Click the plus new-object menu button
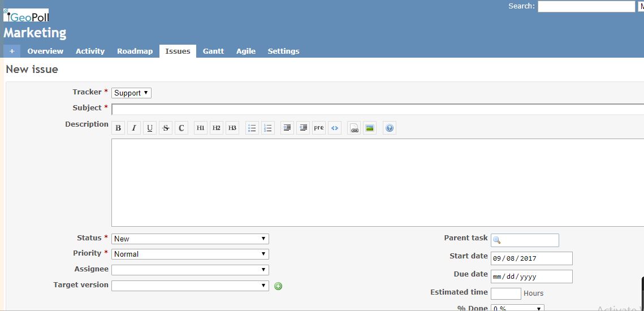644x311 pixels. point(12,51)
